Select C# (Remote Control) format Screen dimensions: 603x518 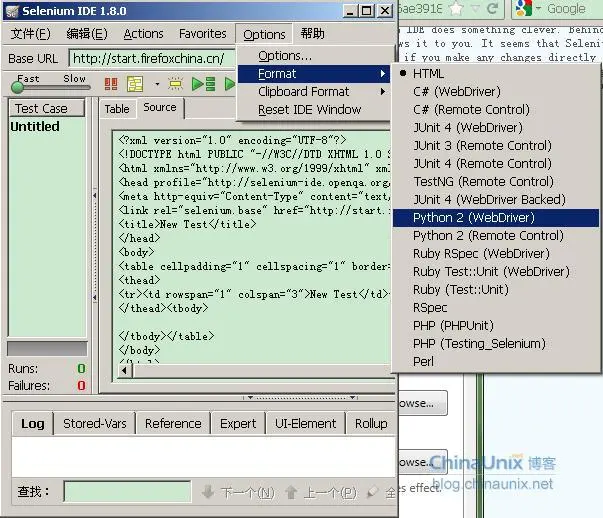tap(496, 110)
